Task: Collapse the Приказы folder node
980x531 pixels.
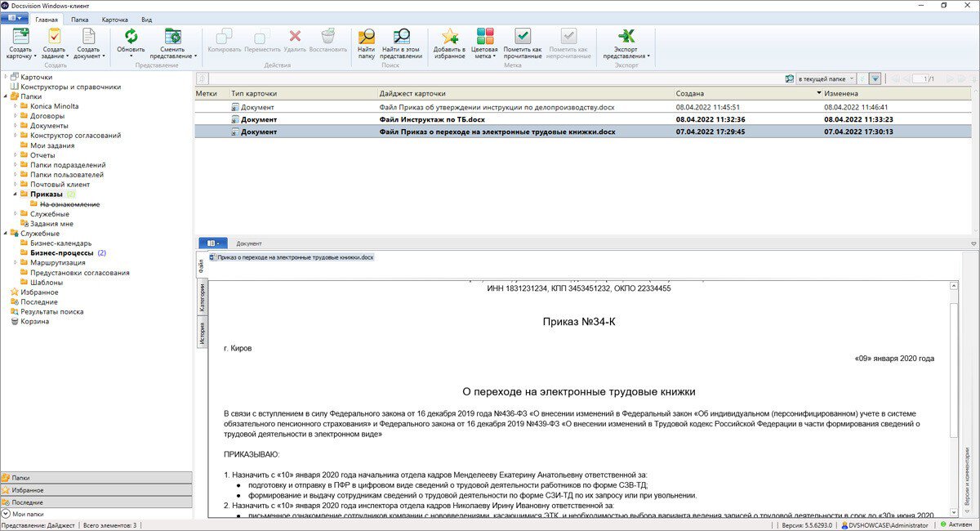Action: (x=16, y=194)
